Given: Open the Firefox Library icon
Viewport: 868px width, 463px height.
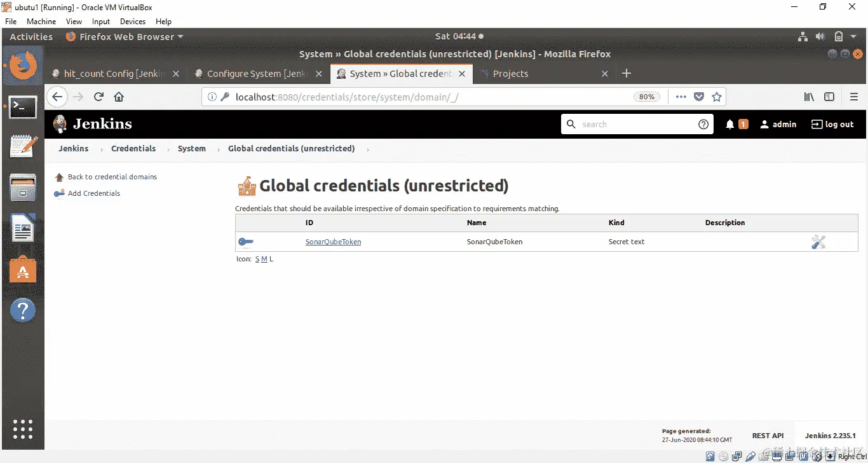Looking at the screenshot, I should point(808,96).
